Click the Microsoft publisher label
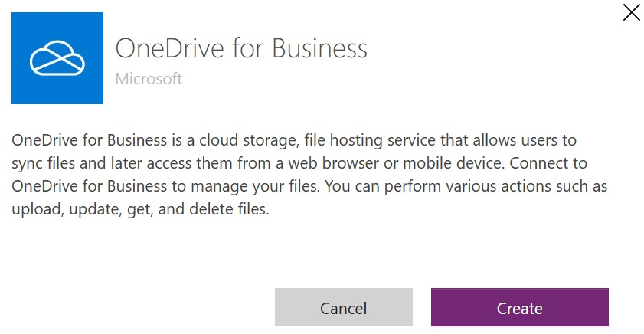The width and height of the screenshot is (644, 334). pos(149,78)
